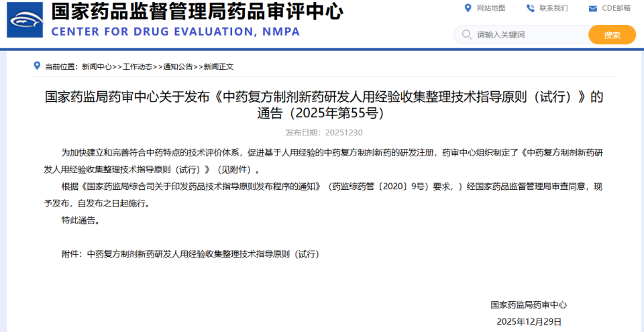Go to 工作动态 in breadcrumb

coord(138,66)
